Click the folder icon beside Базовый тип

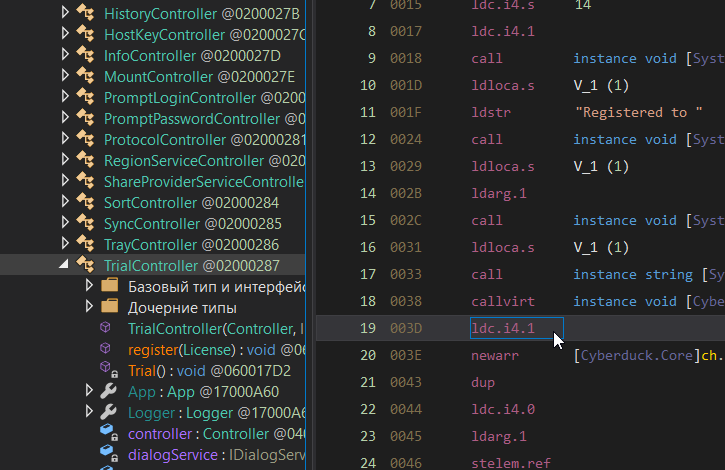[x=110, y=287]
